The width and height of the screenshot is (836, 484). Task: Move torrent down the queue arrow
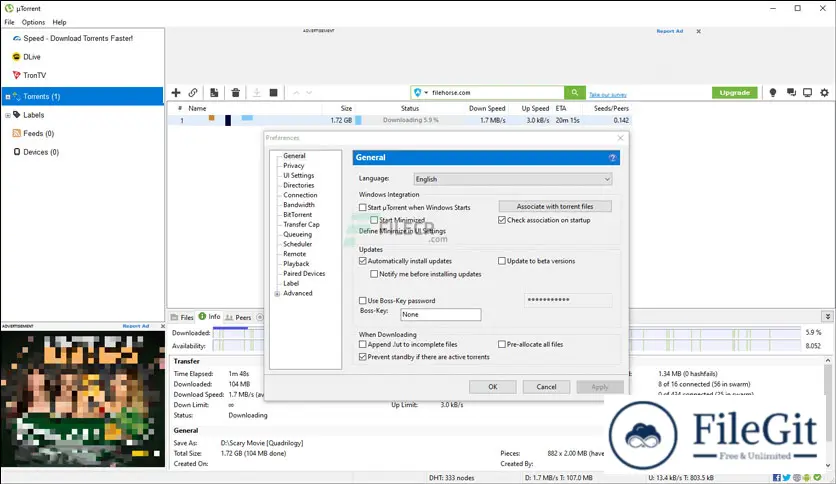[x=309, y=93]
